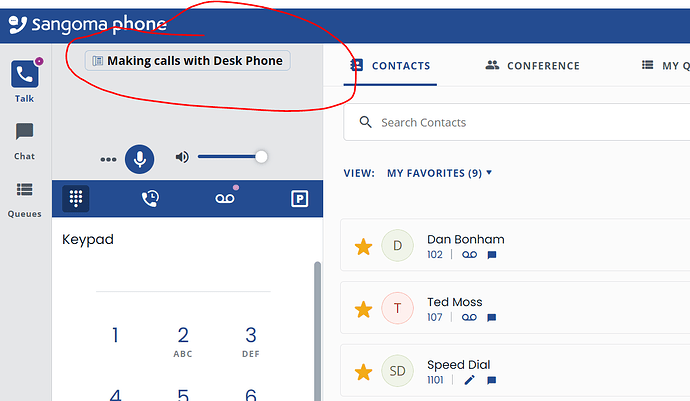Viewport: 690px width, 401px height.
Task: Click the volume slider handle
Action: 261,157
